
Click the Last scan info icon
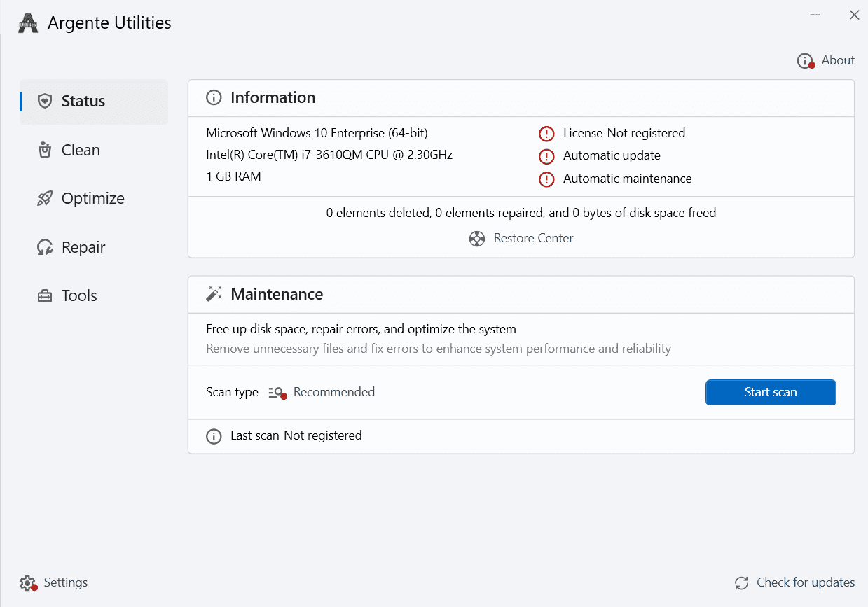214,436
